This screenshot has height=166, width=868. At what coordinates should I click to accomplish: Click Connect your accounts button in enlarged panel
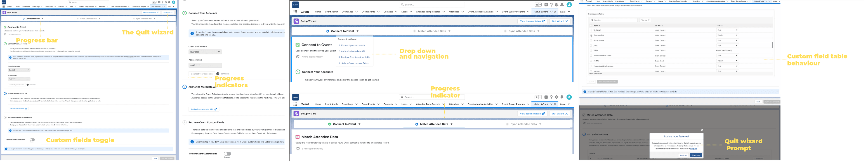click(x=202, y=74)
